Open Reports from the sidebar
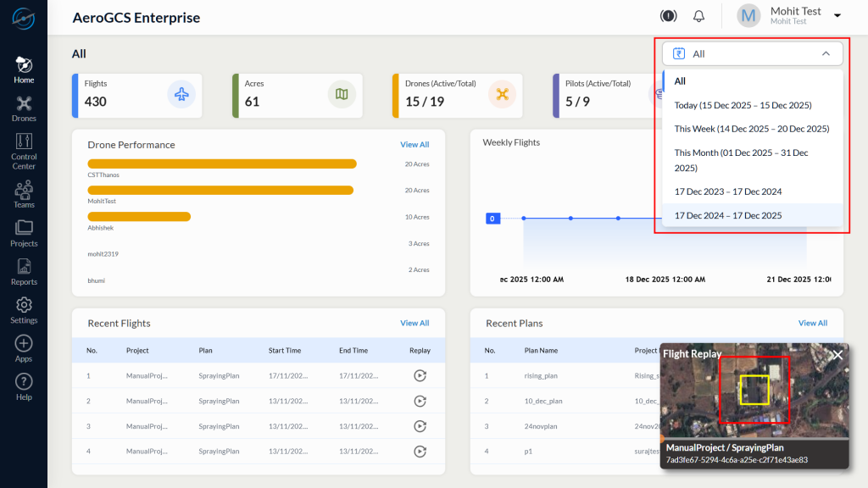This screenshot has width=868, height=488. pos(24,271)
